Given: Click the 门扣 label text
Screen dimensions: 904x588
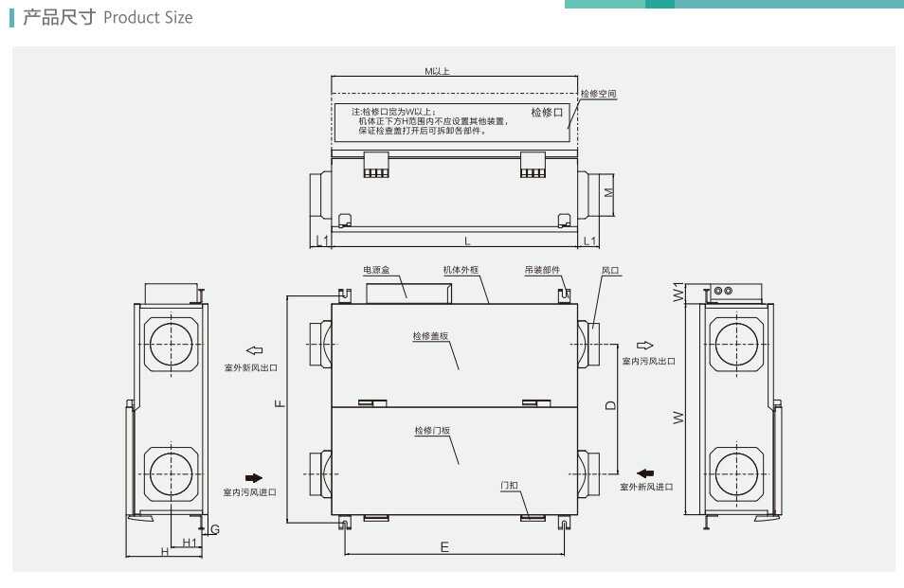Looking at the screenshot, I should tap(510, 485).
